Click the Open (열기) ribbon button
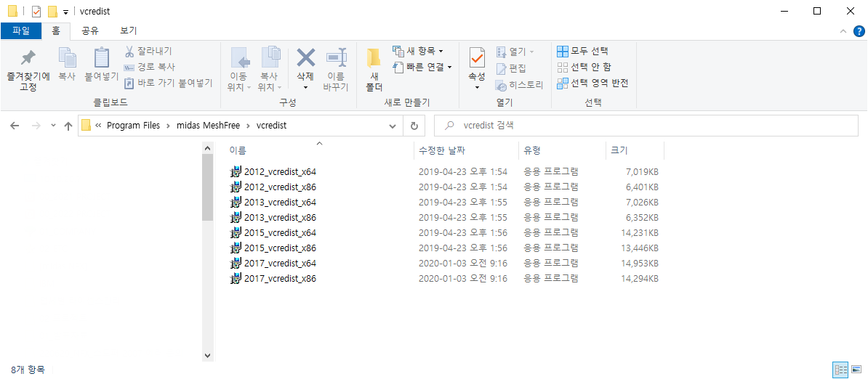This screenshot has width=868, height=379. pos(515,52)
